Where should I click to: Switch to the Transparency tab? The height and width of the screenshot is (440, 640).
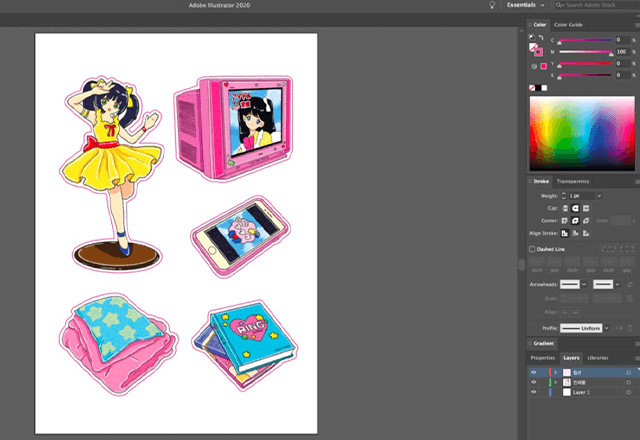point(573,181)
